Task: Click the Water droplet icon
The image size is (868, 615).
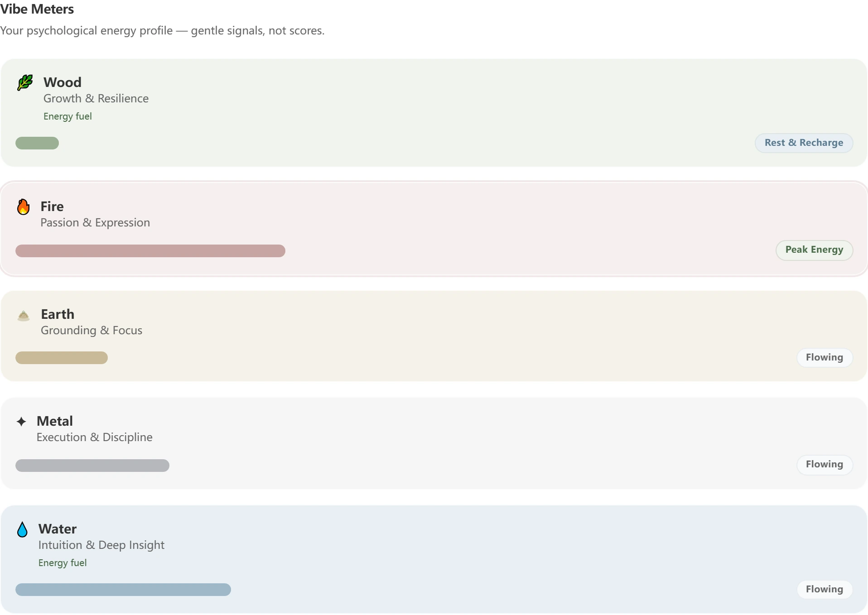Action: pos(22,529)
